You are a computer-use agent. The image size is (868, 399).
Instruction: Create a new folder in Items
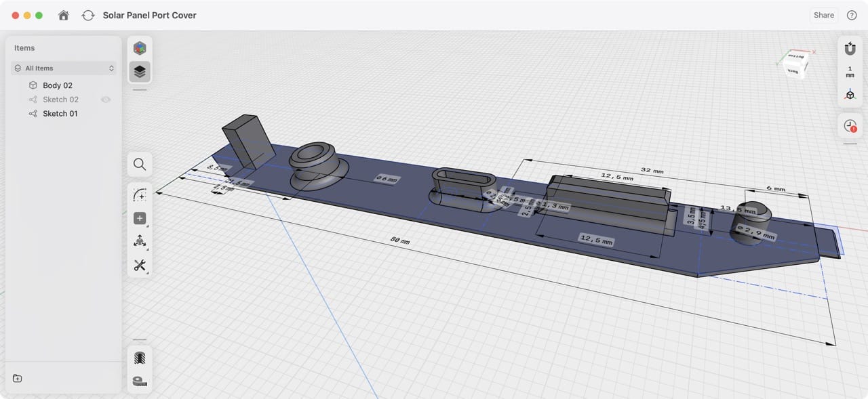(18, 379)
